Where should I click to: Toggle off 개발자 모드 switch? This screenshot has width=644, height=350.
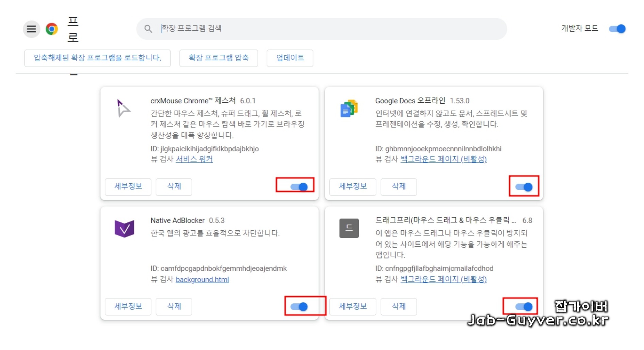[617, 29]
